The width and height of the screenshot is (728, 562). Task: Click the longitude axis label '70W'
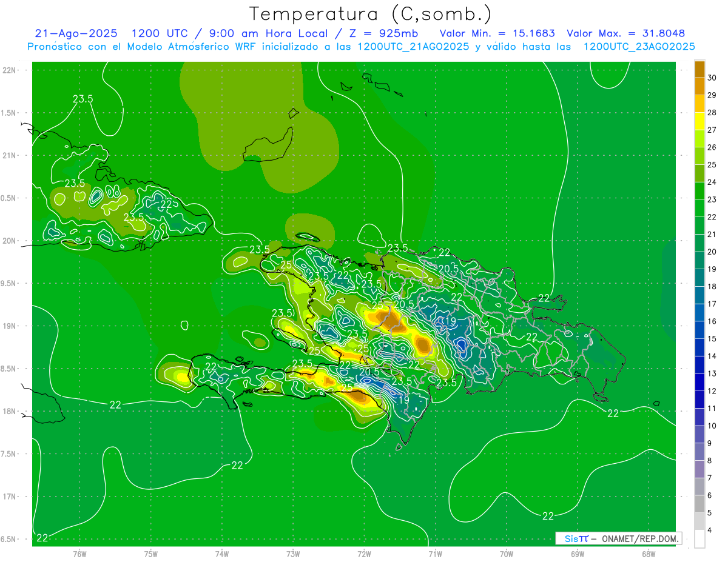point(506,554)
